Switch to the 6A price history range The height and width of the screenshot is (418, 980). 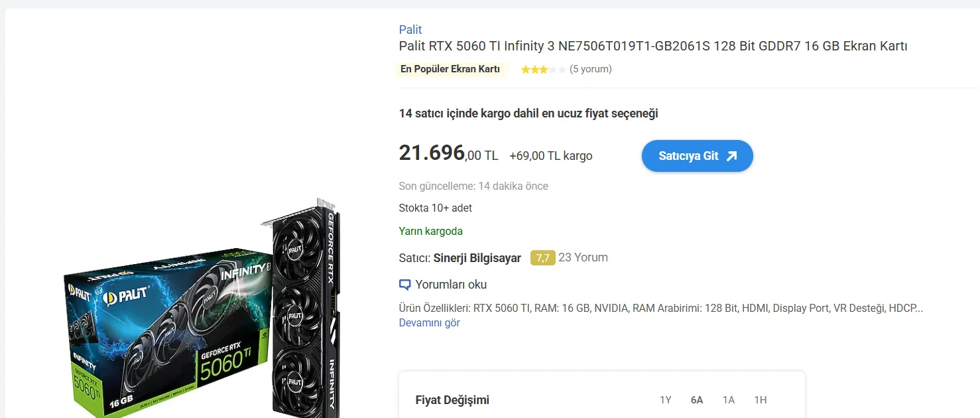coord(697,400)
